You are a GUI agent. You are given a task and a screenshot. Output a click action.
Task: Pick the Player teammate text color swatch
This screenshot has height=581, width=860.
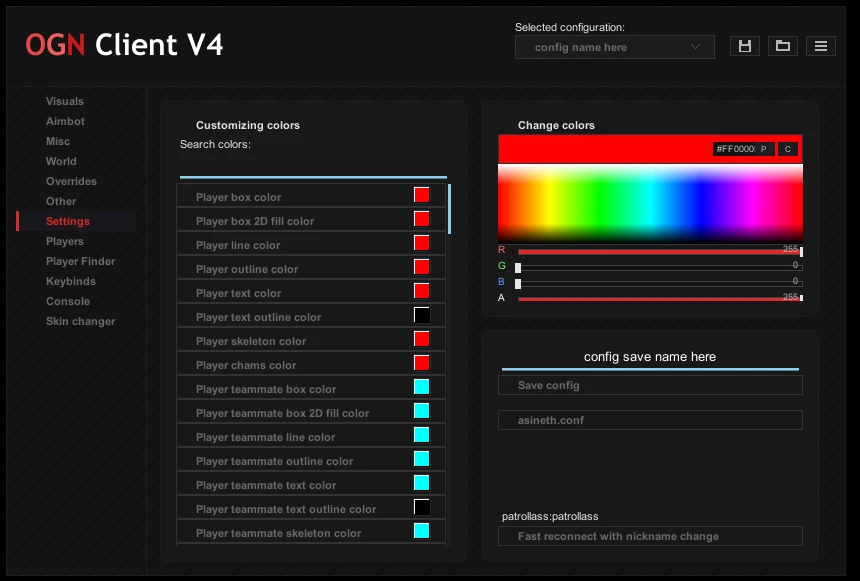pyautogui.click(x=421, y=483)
